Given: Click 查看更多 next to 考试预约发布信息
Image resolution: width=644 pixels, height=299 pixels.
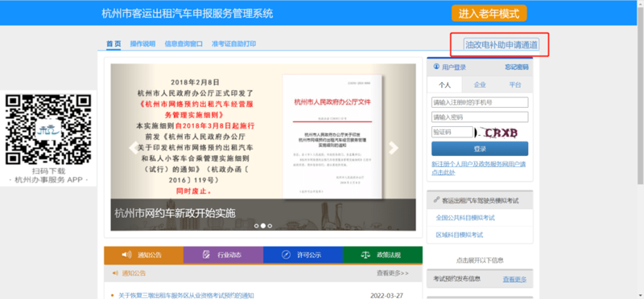Looking at the screenshot, I should (x=514, y=280).
